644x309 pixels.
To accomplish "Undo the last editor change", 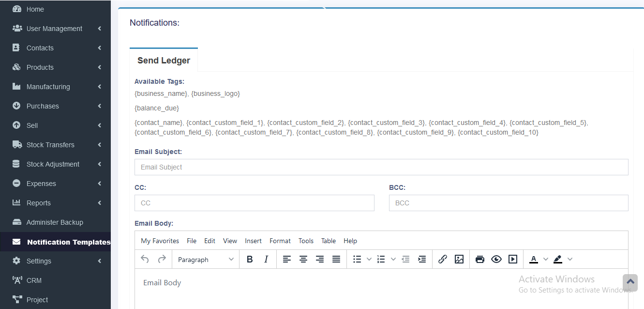I will [x=145, y=260].
